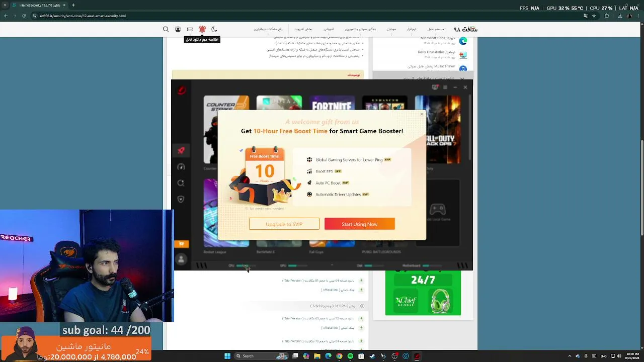The width and height of the screenshot is (644, 362).
Task: Open the Microsoft Edge software link in sidebar
Action: [438, 38]
